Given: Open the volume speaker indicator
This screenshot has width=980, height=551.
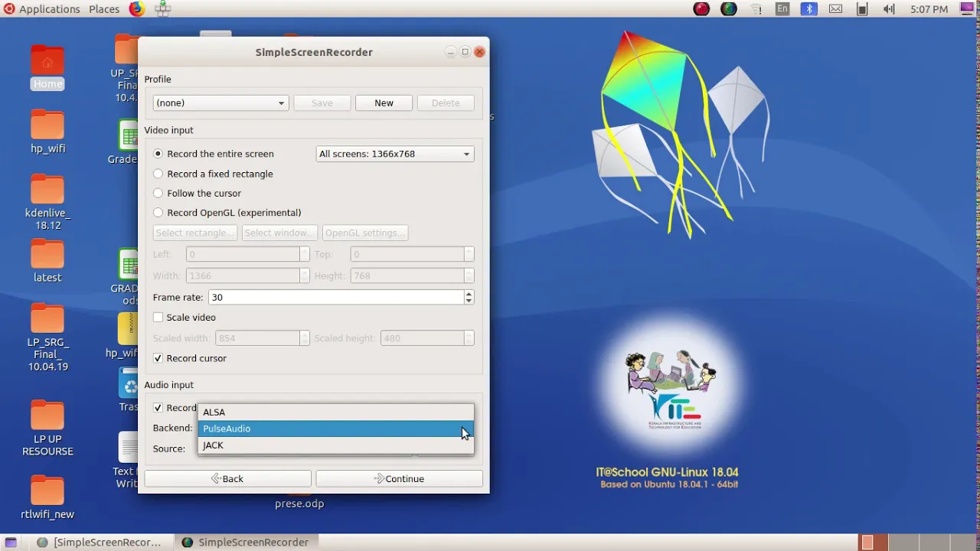Looking at the screenshot, I should tap(889, 9).
